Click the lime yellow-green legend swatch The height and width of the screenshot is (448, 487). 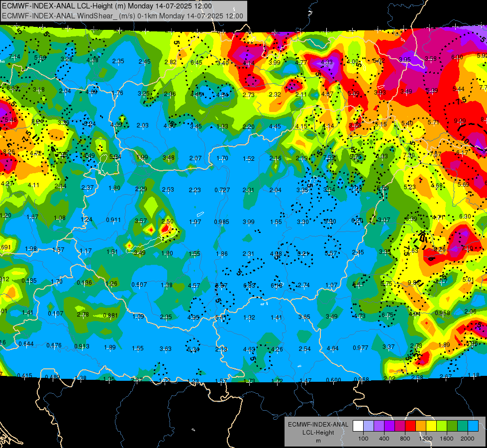(x=442, y=426)
